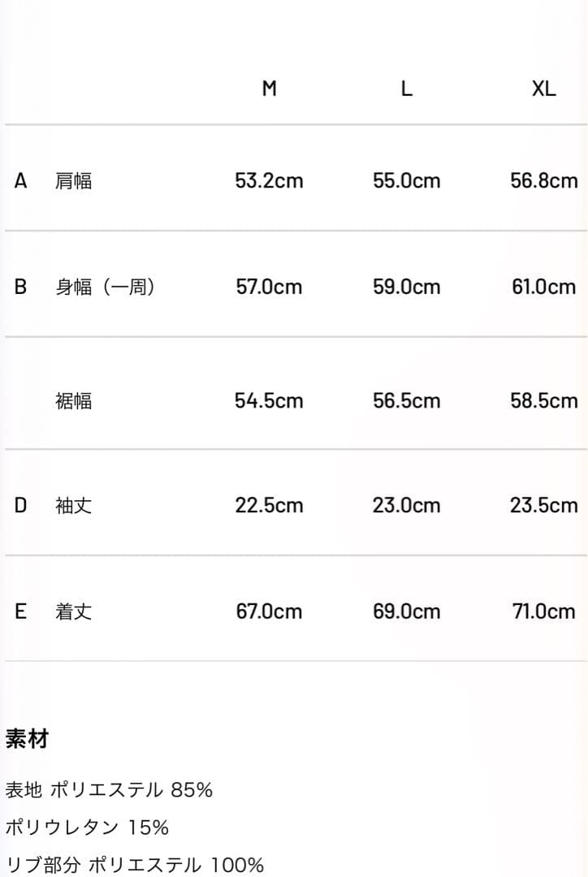Select the 23.5cm sleeve length value

click(543, 505)
